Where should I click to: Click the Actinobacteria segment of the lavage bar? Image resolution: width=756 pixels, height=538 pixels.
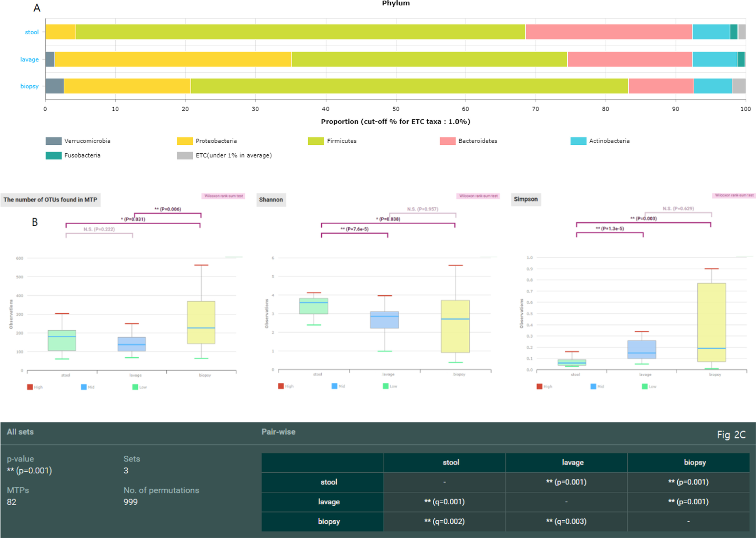click(x=715, y=59)
